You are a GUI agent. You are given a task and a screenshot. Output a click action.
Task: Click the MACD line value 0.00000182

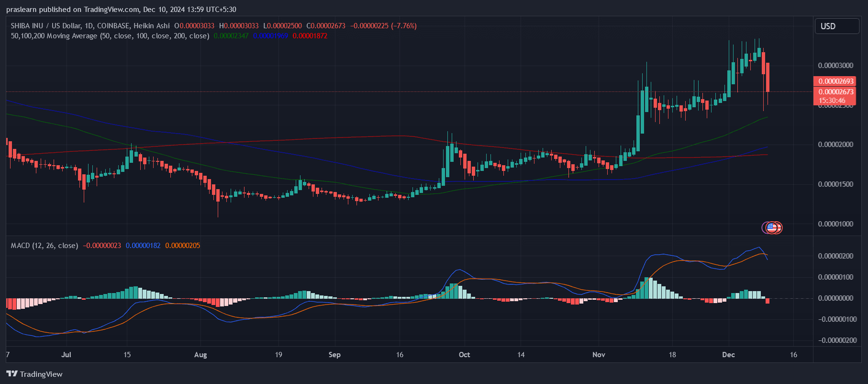[143, 246]
